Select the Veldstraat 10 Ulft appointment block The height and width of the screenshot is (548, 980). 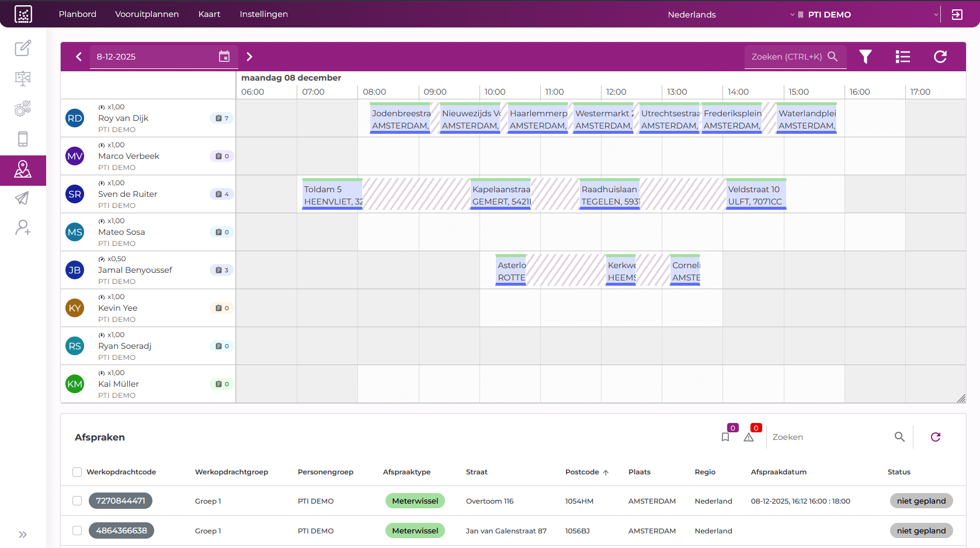(756, 194)
